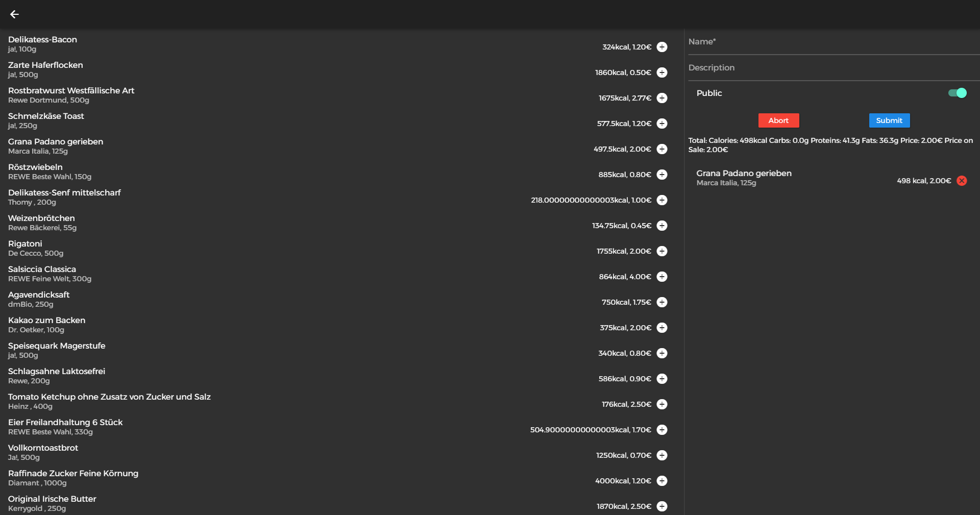Add Röstzwiebeln with its plus icon
This screenshot has height=515, width=980.
pos(662,175)
